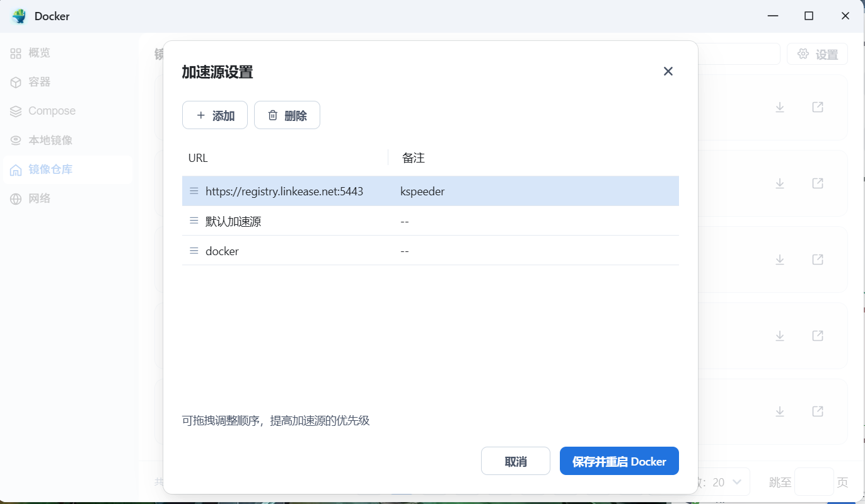
Task: Click drag handle of docker row
Action: tap(194, 251)
